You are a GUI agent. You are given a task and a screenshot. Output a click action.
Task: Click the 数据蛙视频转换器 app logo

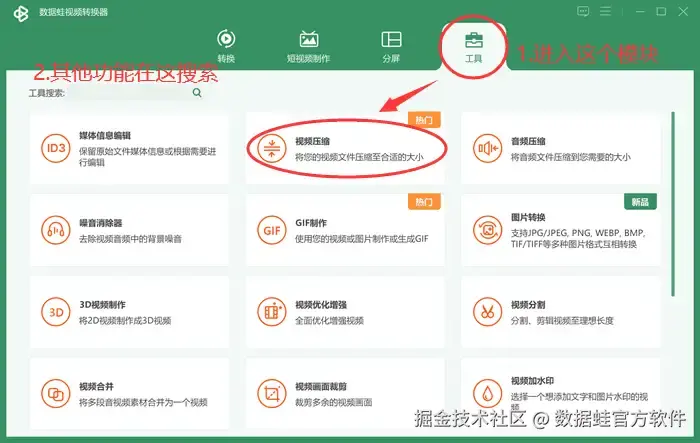pyautogui.click(x=21, y=13)
